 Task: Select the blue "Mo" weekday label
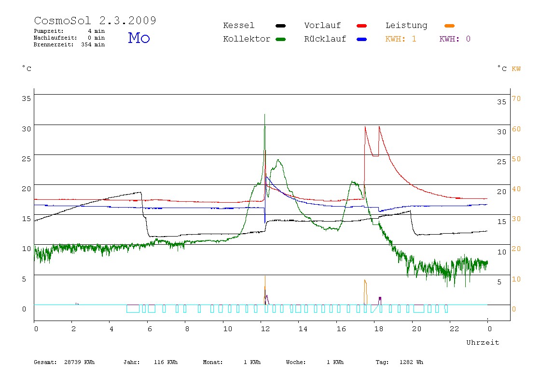(x=139, y=38)
